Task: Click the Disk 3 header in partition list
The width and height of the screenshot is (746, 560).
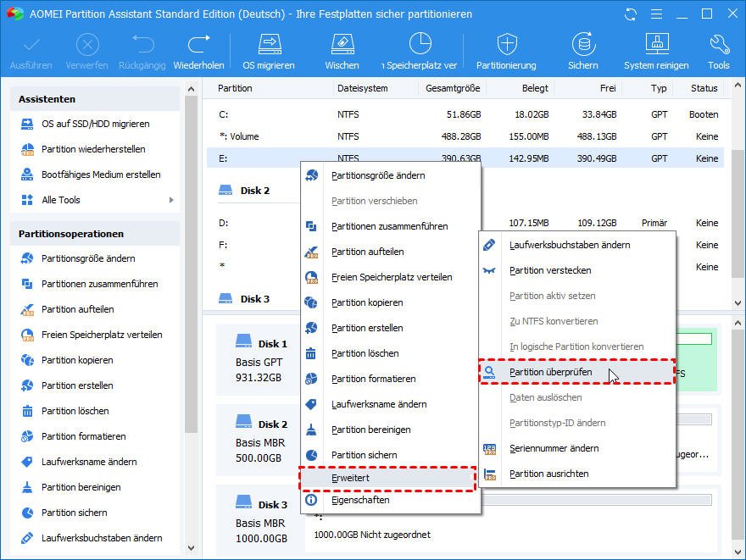Action: 244,299
